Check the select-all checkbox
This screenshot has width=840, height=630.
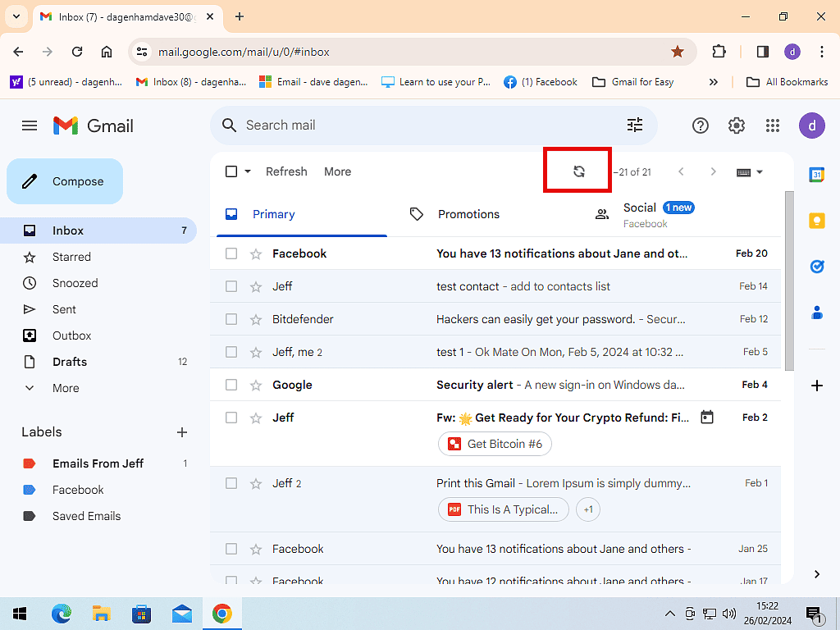coord(231,171)
